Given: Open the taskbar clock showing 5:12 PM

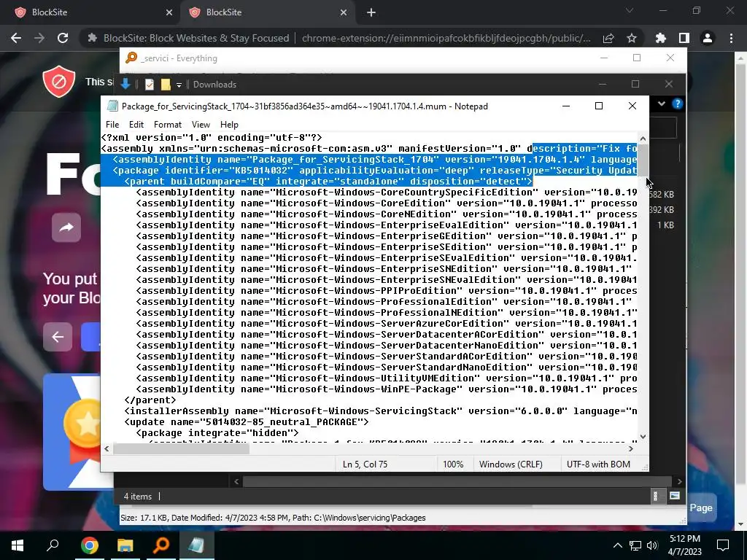Looking at the screenshot, I should click(684, 545).
